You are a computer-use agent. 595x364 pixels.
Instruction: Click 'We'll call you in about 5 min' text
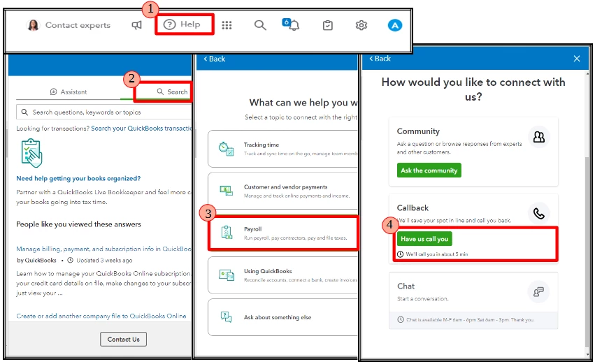[x=437, y=254]
